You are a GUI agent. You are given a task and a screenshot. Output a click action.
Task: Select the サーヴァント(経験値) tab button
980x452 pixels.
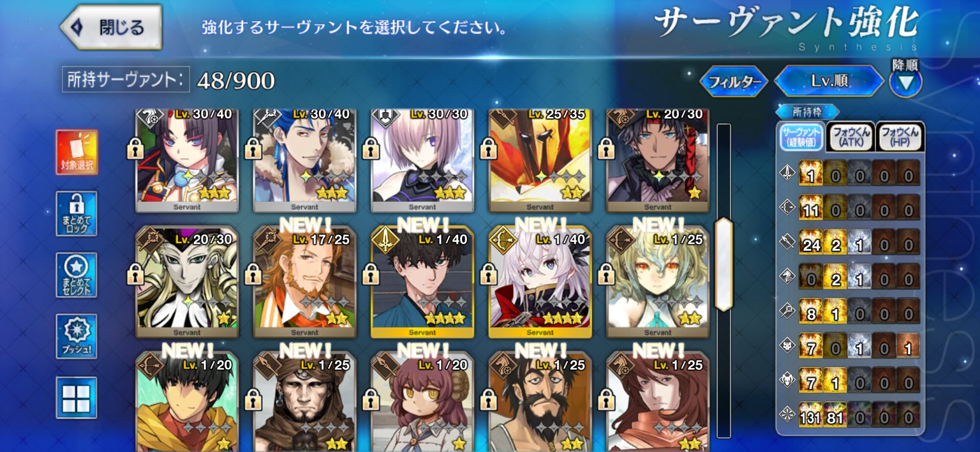click(801, 137)
